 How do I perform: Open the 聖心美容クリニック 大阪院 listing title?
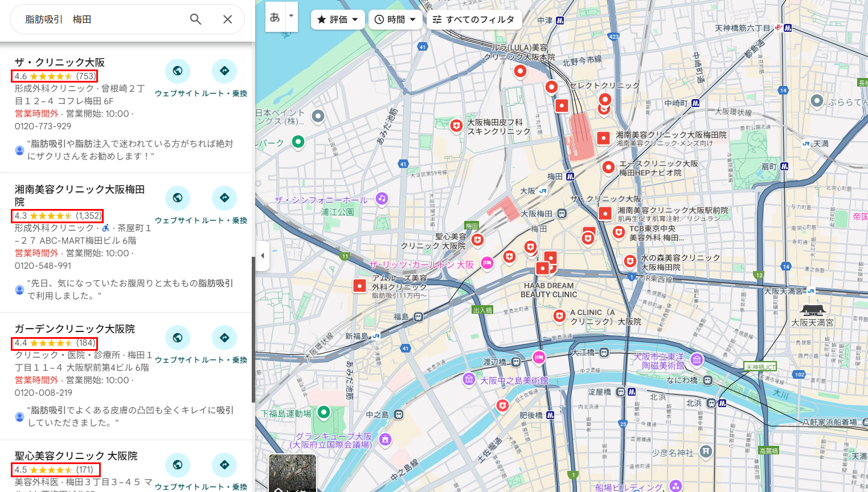(x=76, y=456)
